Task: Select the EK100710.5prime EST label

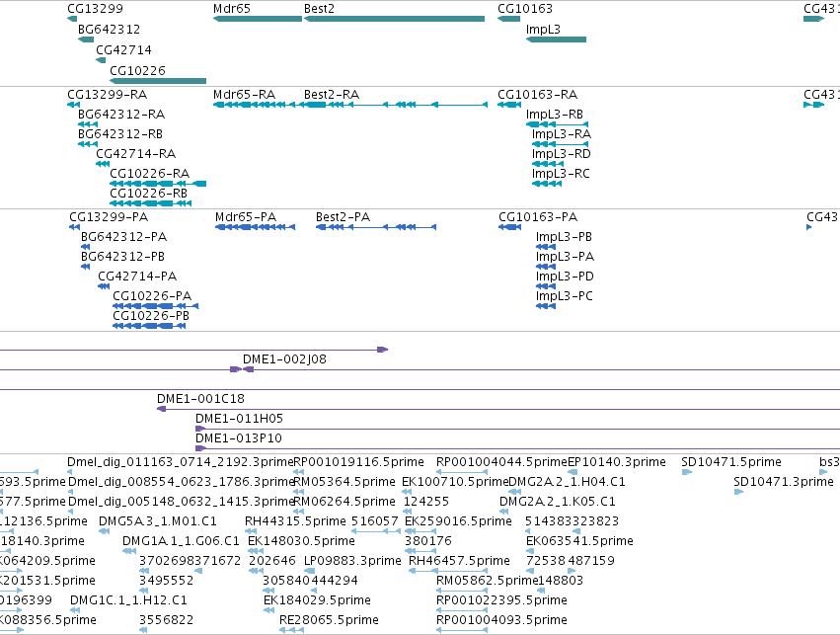Action: click(x=455, y=482)
